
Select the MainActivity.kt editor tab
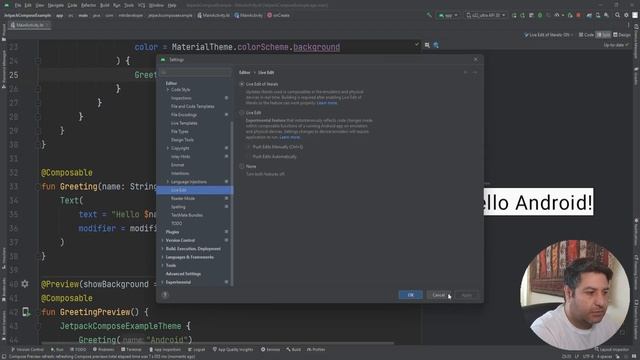(29, 25)
